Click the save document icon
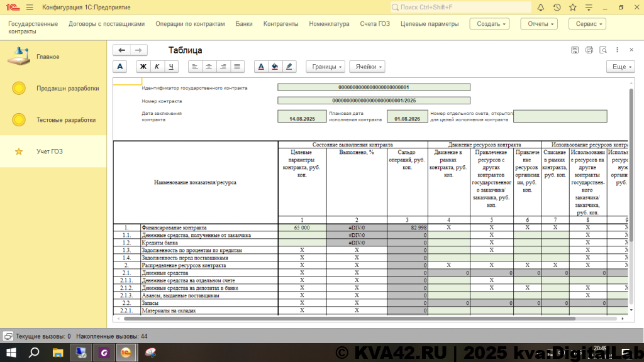Image resolution: width=644 pixels, height=362 pixels. (x=575, y=50)
